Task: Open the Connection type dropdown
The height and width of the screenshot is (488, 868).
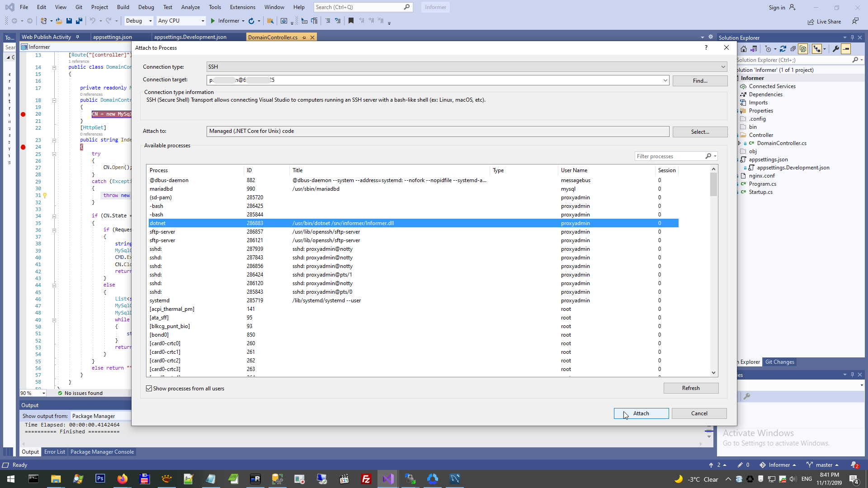Action: pos(723,67)
